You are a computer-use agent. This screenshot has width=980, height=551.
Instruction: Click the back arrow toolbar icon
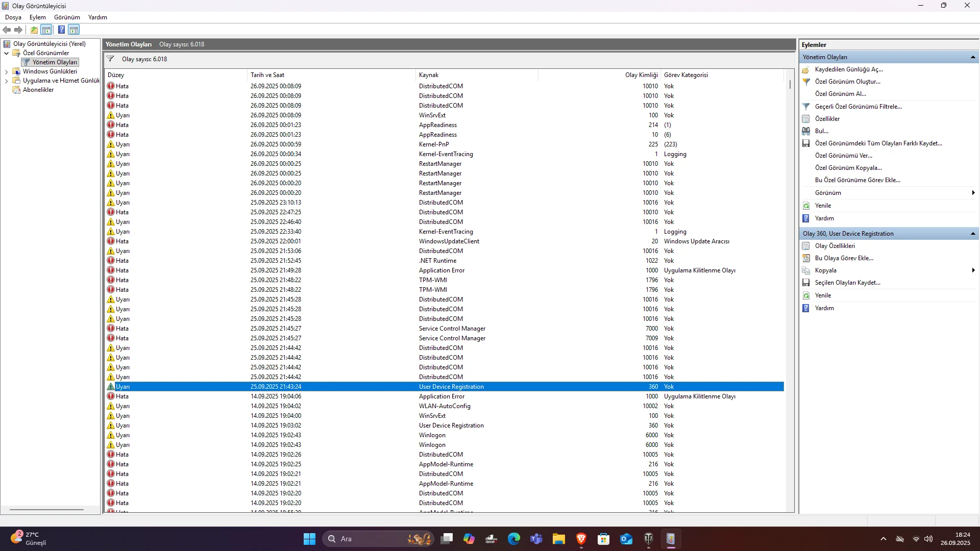pyautogui.click(x=7, y=30)
